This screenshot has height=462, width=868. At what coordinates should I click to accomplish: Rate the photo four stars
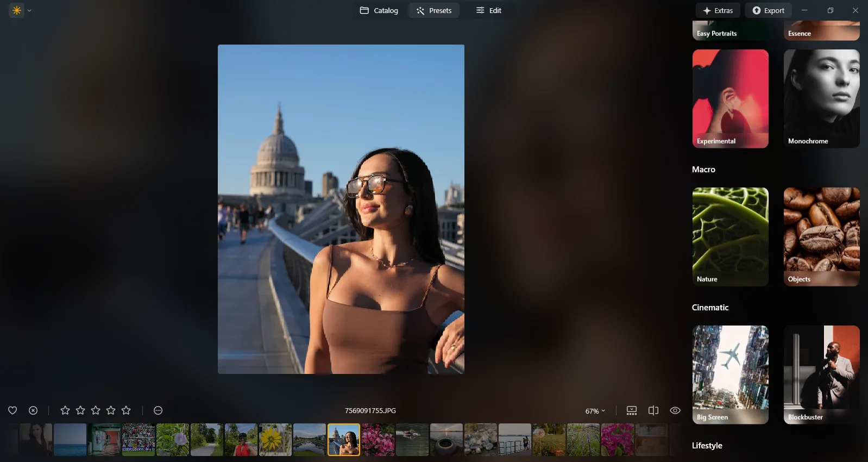(x=111, y=410)
